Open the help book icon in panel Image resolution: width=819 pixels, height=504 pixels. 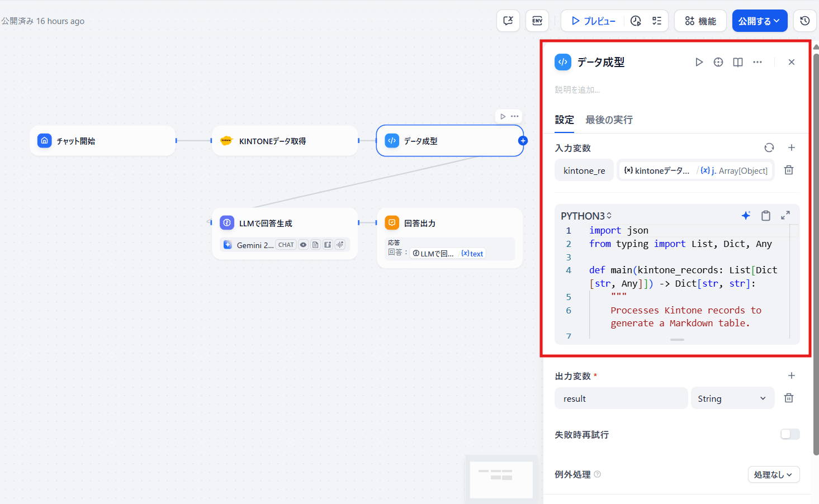tap(738, 62)
